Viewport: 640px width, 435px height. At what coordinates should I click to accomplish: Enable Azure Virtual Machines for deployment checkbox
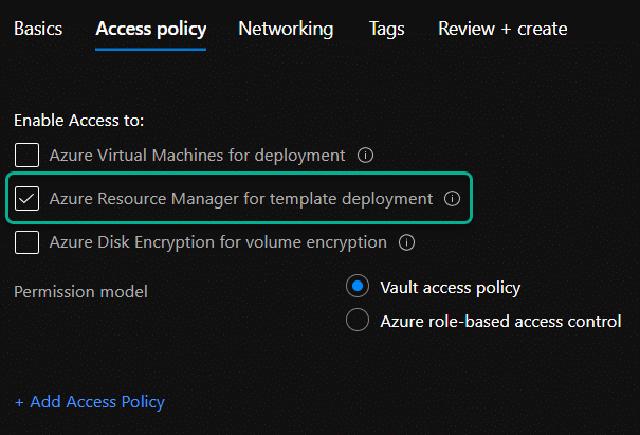pos(28,155)
